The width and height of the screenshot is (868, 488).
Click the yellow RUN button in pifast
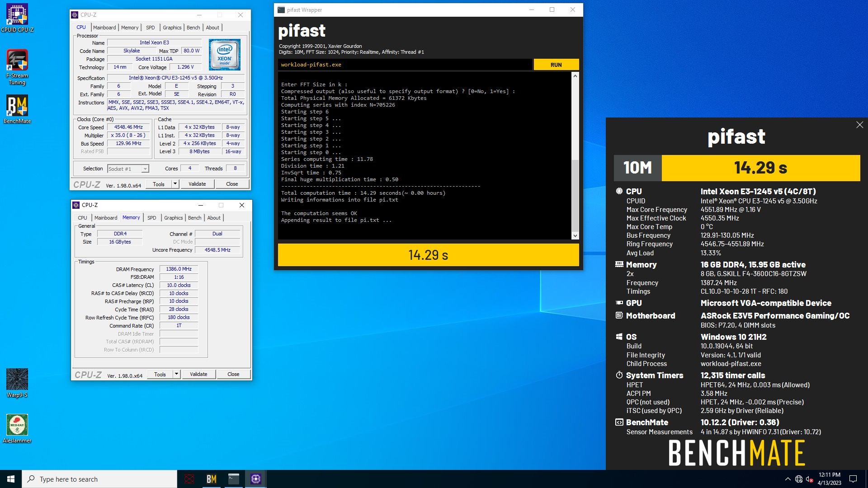coord(556,65)
